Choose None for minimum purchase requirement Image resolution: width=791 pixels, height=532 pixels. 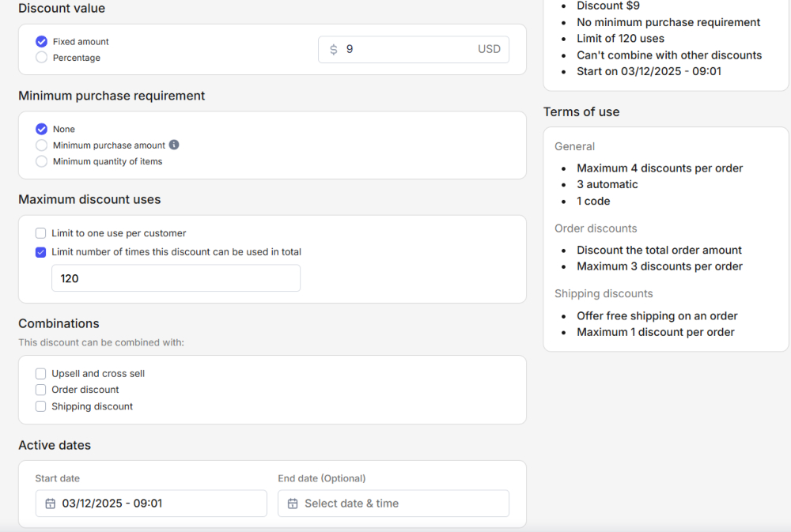coord(42,129)
